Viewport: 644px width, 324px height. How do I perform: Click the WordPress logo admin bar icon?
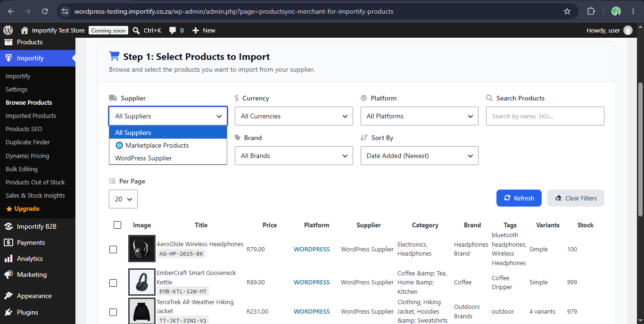[8, 30]
